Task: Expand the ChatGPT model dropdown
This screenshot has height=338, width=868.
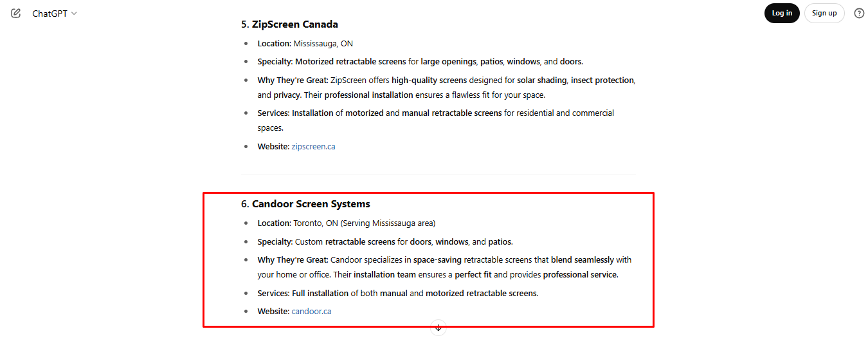Action: (55, 14)
